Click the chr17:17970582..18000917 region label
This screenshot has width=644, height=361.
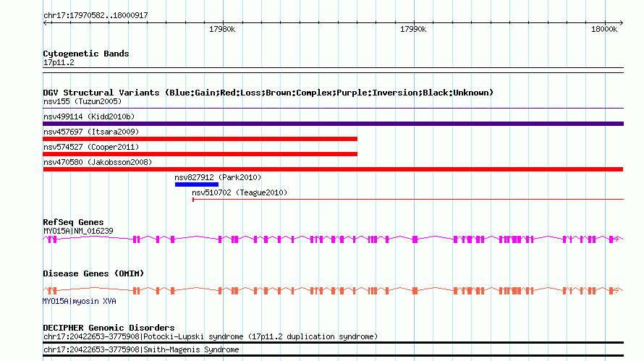pos(96,15)
